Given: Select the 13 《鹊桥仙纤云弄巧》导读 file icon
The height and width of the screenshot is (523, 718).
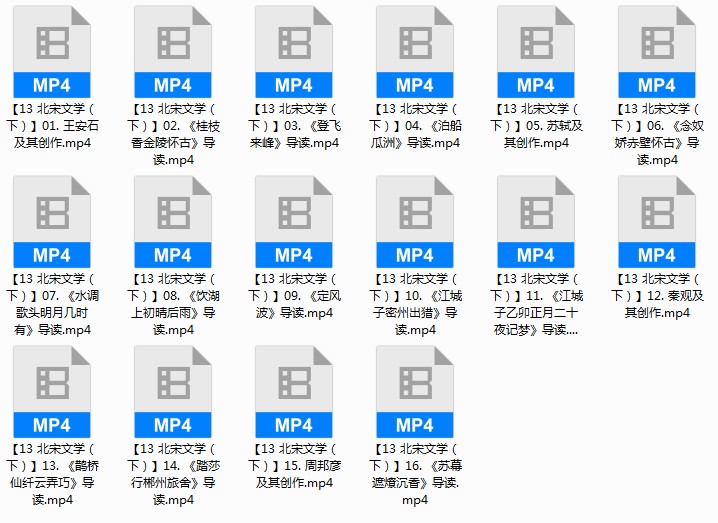Looking at the screenshot, I should [52, 392].
